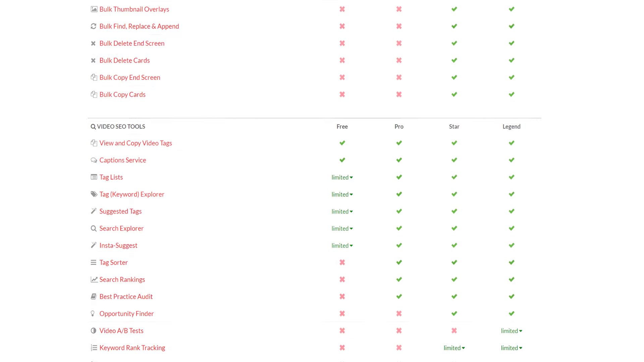The image size is (644, 362).
Task: Click the Search Explorer icon
Action: [x=93, y=228]
